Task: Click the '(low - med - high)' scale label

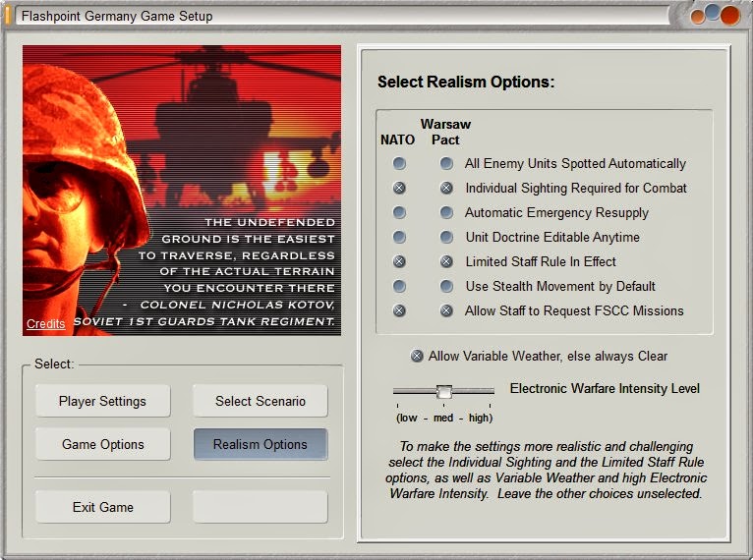Action: coord(444,418)
